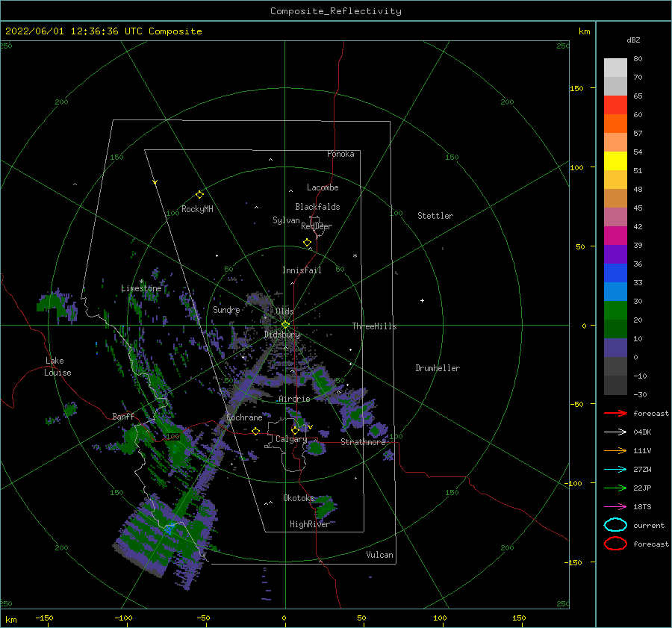Click the green echo cell near Okotoks
The image size is (672, 628).
point(326,506)
